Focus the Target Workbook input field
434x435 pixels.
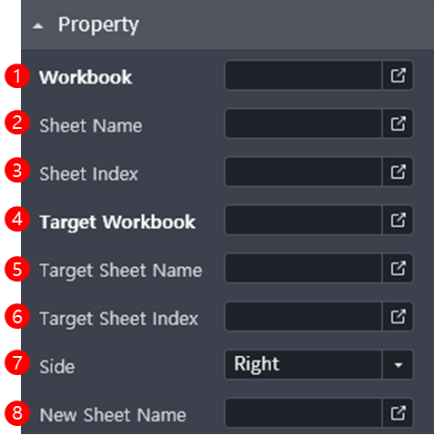click(x=303, y=220)
